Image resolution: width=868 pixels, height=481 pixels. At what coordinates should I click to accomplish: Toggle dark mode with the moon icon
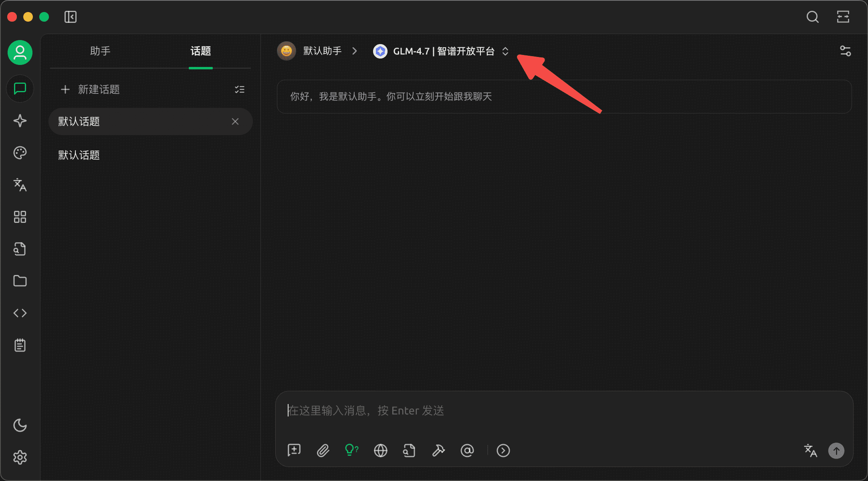[x=20, y=426]
